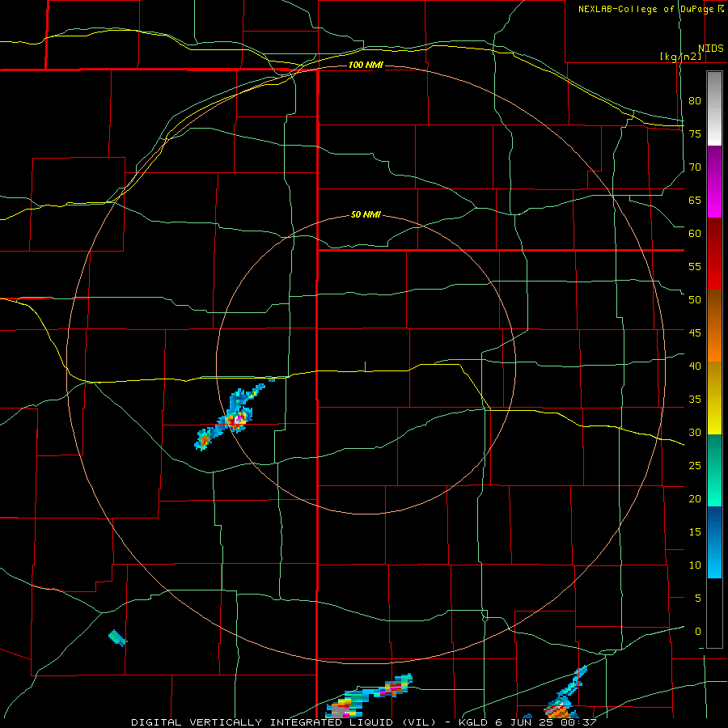Pick the white-gray top segment of the color bar
728x728 pixels.
pyautogui.click(x=714, y=108)
